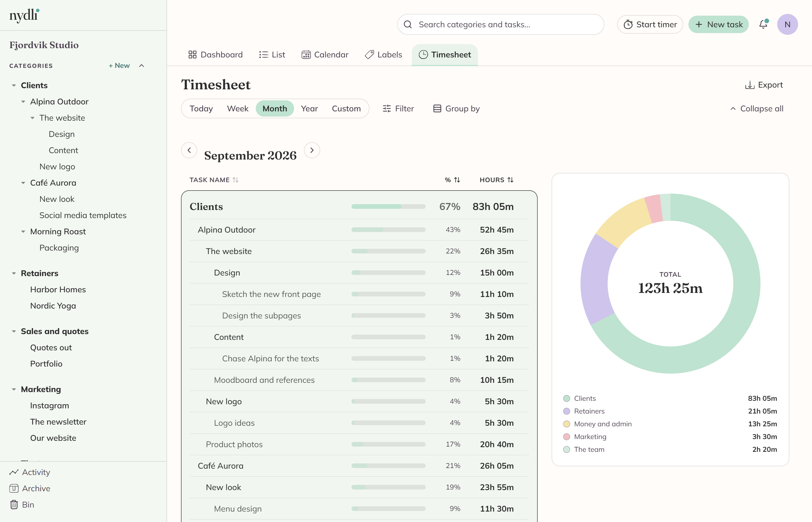Image resolution: width=812 pixels, height=522 pixels.
Task: Select the Year range
Action: click(309, 108)
